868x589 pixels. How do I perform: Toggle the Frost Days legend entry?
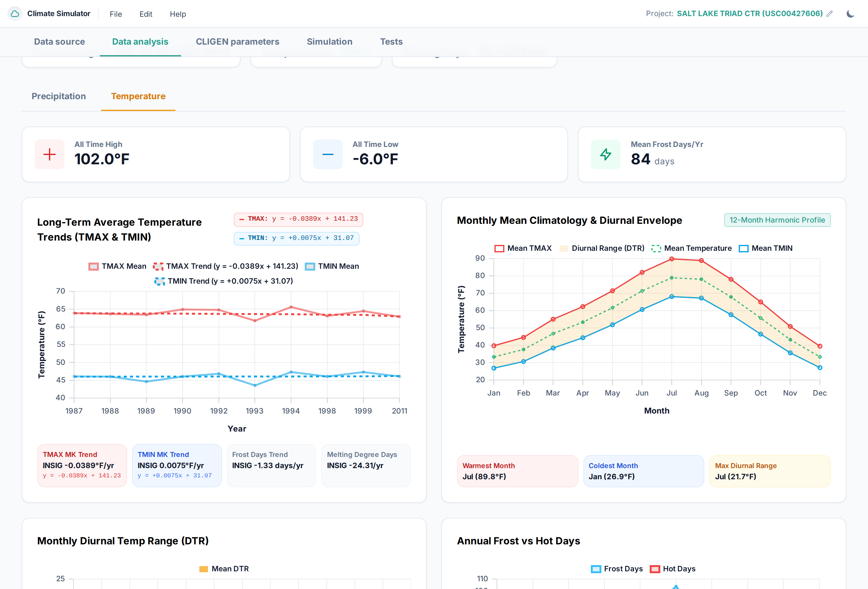[617, 569]
